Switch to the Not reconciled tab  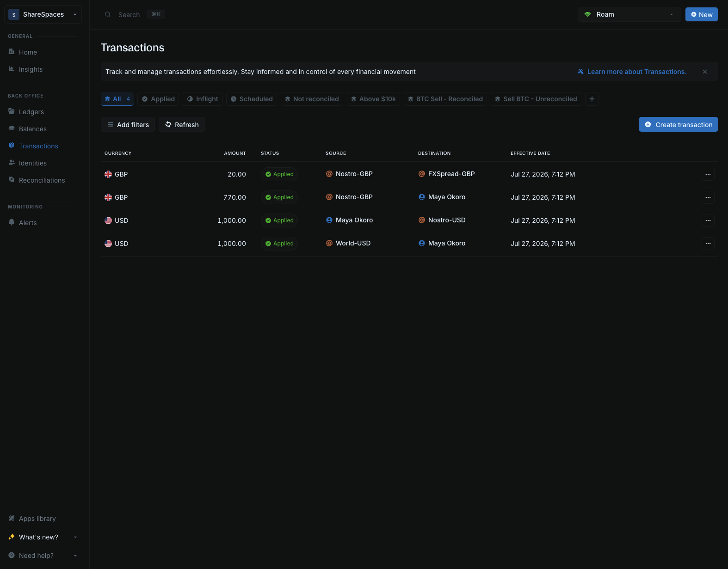312,99
